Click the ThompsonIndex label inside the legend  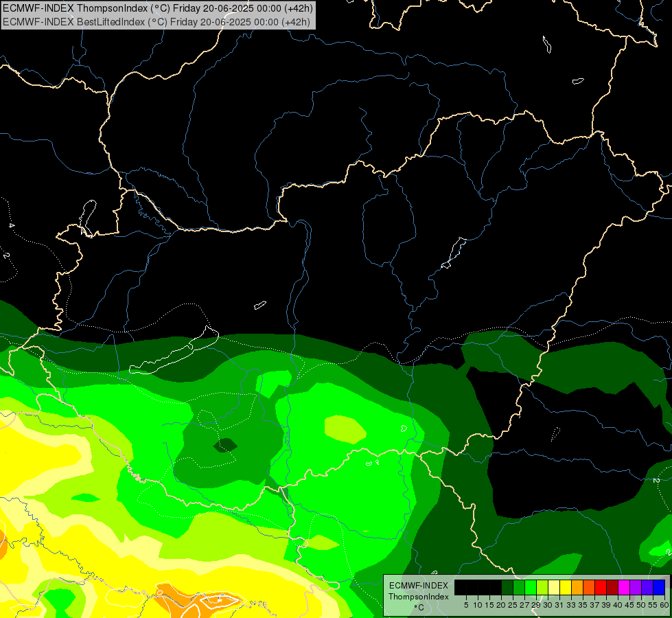(419, 597)
